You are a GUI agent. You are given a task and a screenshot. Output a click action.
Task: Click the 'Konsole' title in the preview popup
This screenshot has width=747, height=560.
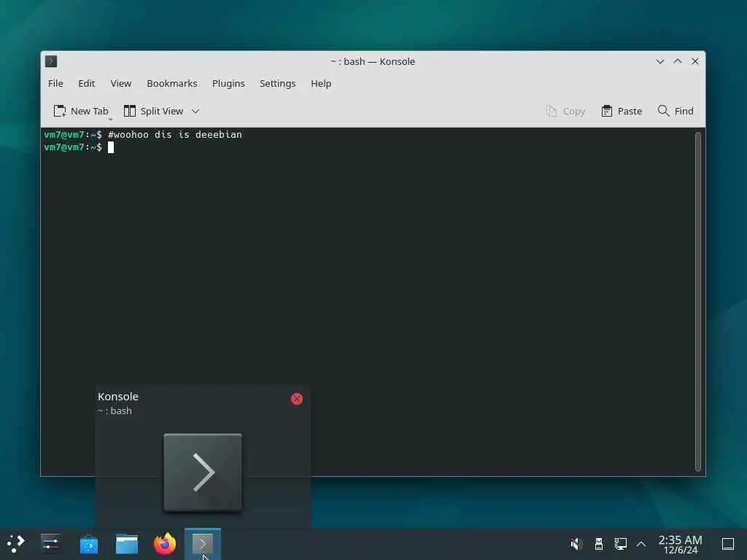(118, 396)
